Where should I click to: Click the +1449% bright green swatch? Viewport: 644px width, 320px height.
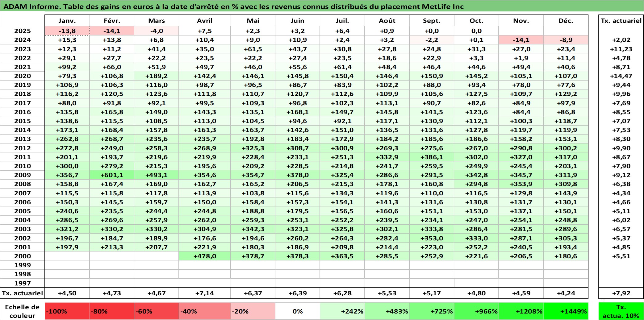click(566, 311)
